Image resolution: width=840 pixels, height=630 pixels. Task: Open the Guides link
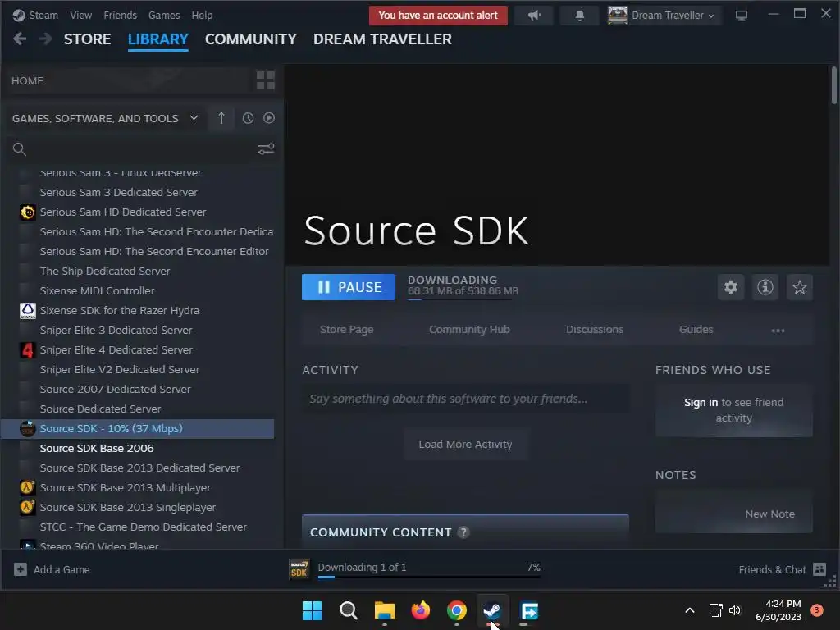696,330
